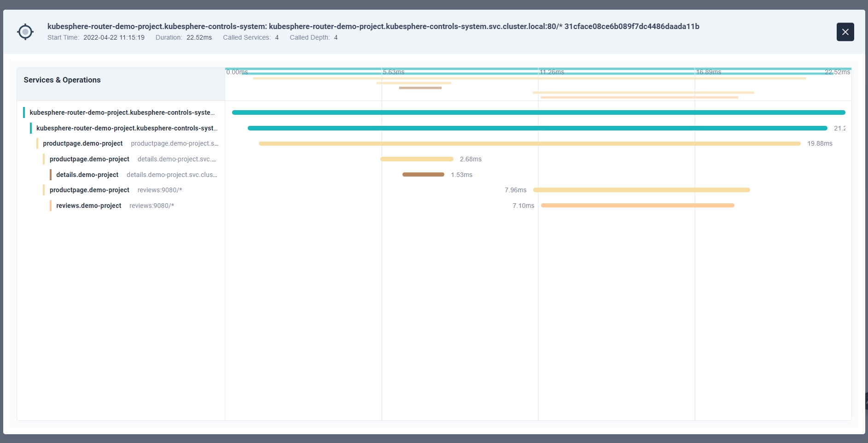Screen dimensions: 868x443
Task: Click the brown 1.53ms details span bar
Action: pyautogui.click(x=423, y=175)
